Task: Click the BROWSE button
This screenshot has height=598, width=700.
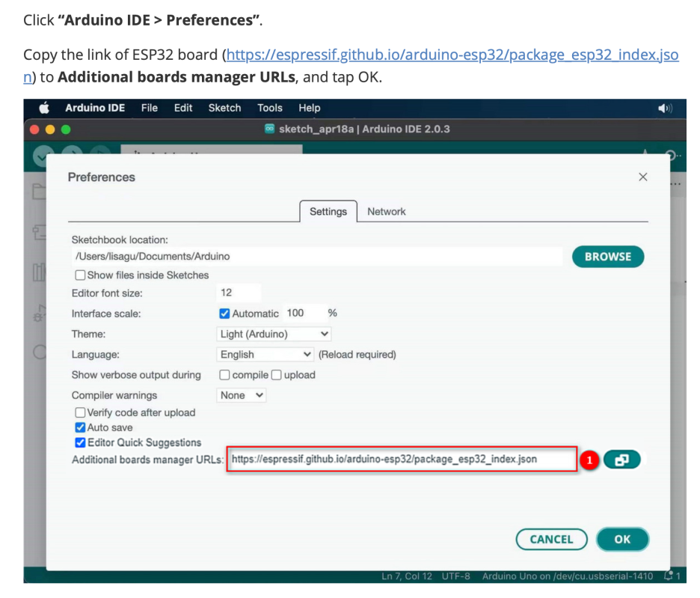Action: 608,257
